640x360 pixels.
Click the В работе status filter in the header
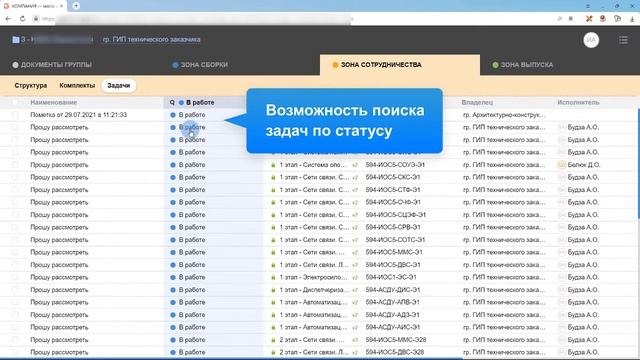200,102
